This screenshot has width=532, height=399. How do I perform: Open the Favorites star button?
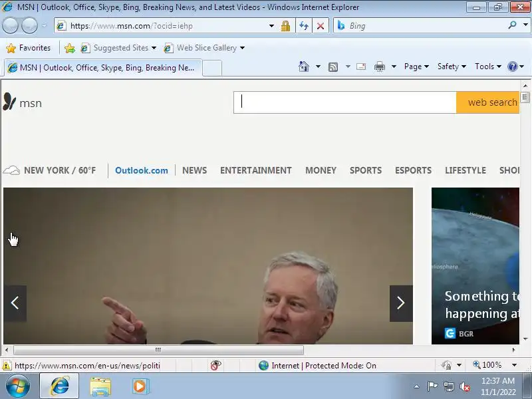pyautogui.click(x=29, y=48)
